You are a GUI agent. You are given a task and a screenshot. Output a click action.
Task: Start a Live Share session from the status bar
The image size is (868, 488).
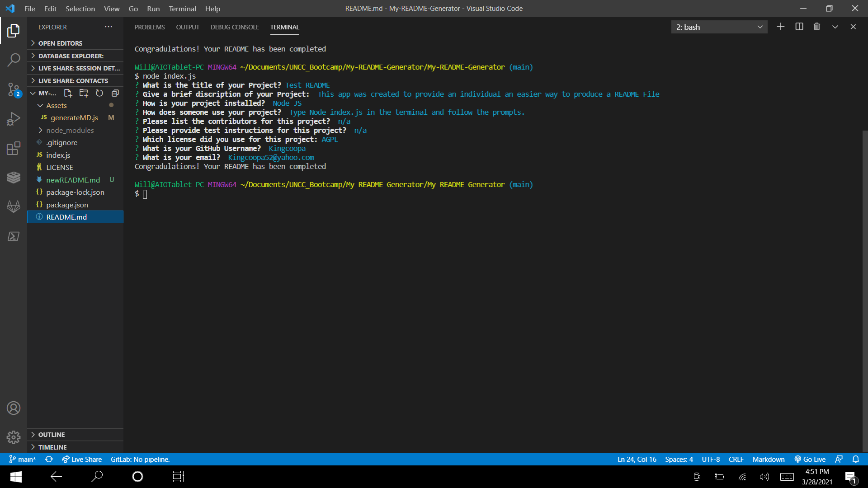tap(82, 459)
